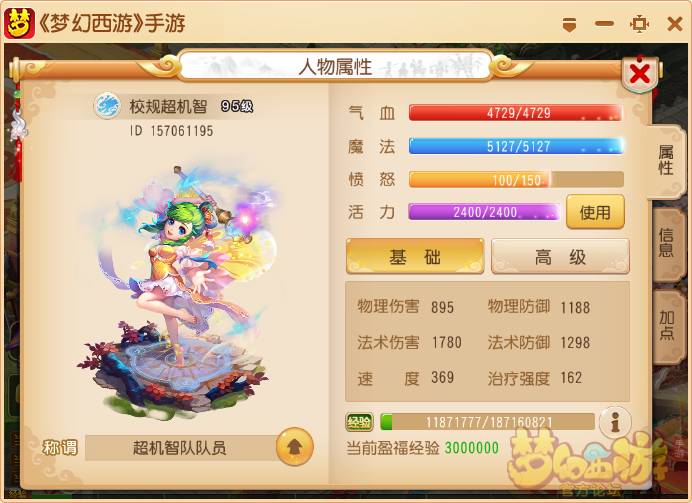Image resolution: width=692 pixels, height=503 pixels.
Task: Click the red 气血 health bar
Action: click(x=516, y=113)
